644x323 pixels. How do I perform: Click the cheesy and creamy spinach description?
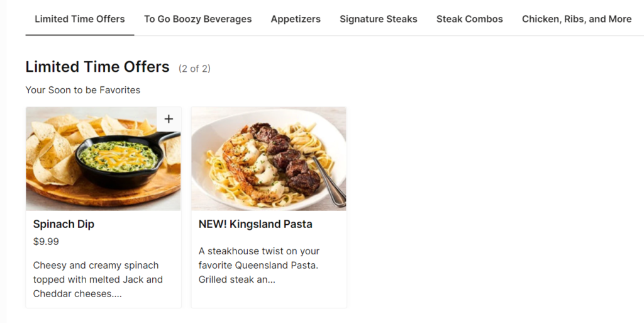tap(97, 280)
